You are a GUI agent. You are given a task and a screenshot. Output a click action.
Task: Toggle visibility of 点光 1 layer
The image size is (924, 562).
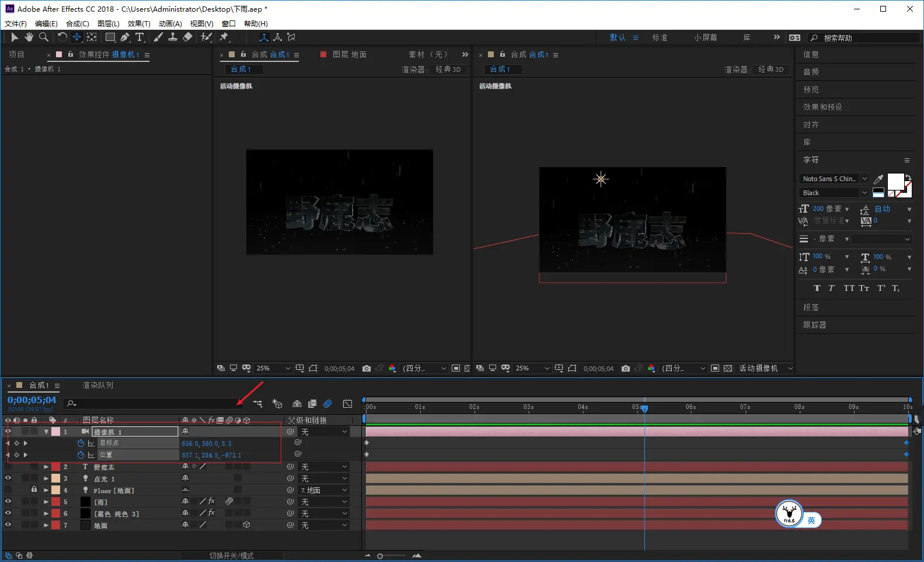point(8,478)
